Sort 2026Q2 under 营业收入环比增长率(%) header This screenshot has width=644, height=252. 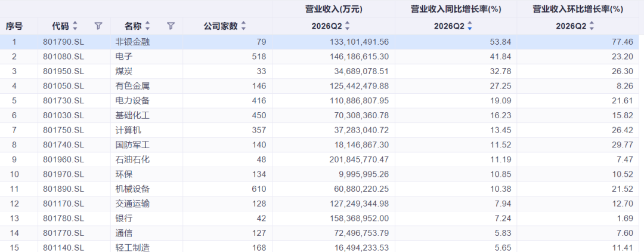coord(592,26)
